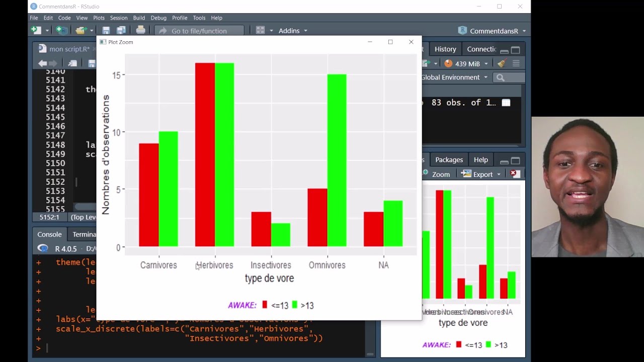Click the editor forward navigation arrow

[53, 63]
